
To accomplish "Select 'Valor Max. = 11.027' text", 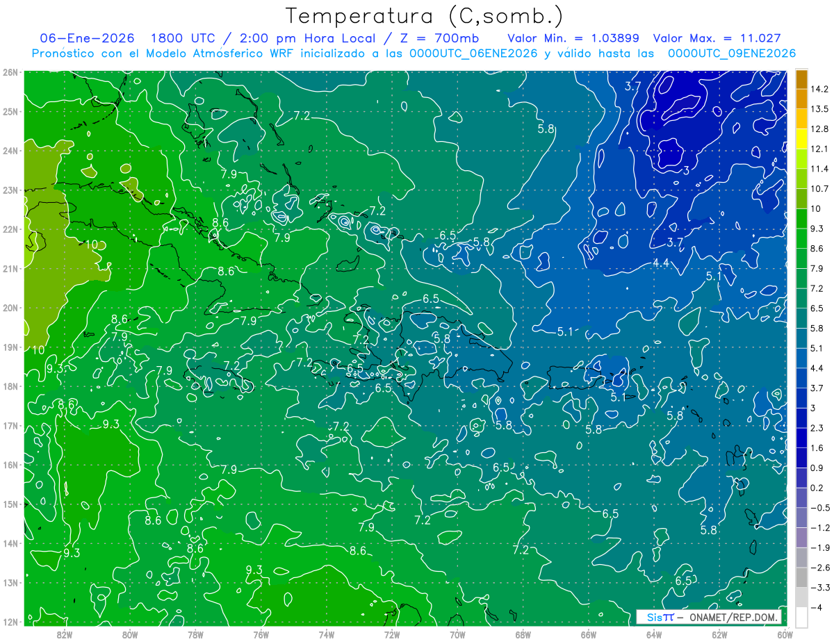I will [x=718, y=38].
